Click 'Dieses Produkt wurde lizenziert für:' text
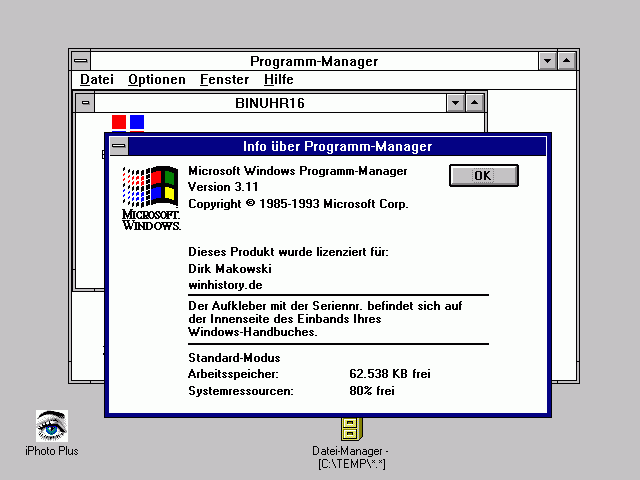Image resolution: width=640 pixels, height=480 pixels. [288, 252]
